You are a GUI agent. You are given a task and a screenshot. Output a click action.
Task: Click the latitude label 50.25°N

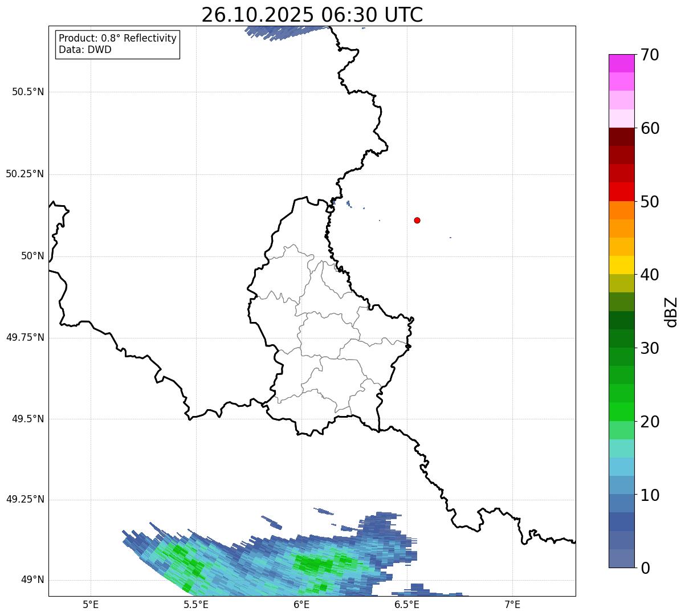(x=25, y=174)
